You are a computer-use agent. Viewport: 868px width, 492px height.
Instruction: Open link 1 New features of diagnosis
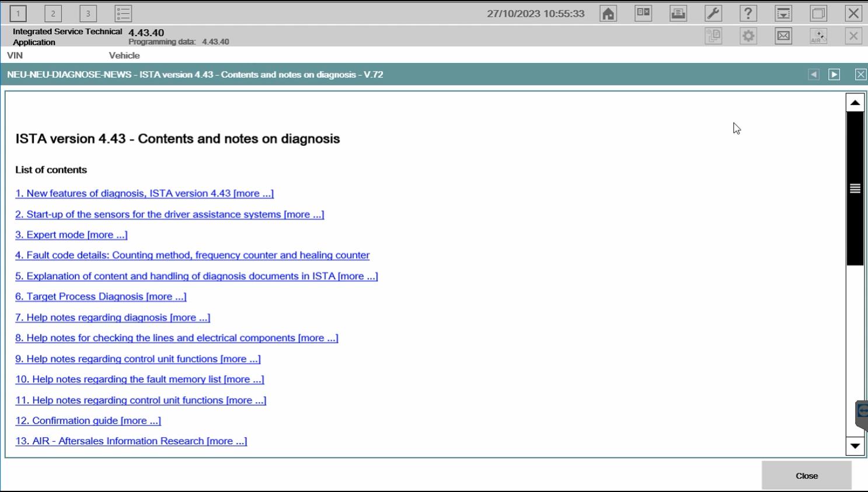144,193
